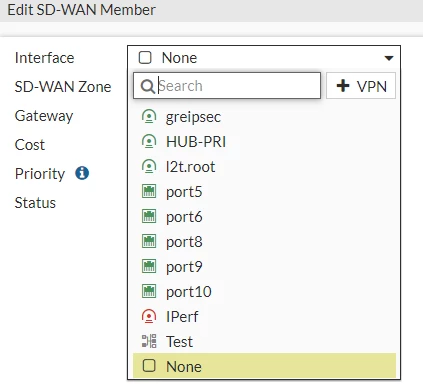The width and height of the screenshot is (423, 392).
Task: Click the port5 physical interface icon
Action: point(149,192)
